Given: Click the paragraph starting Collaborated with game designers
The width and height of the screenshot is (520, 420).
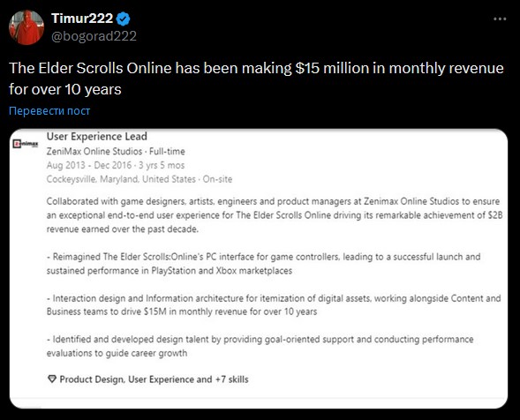Looking at the screenshot, I should pos(275,215).
